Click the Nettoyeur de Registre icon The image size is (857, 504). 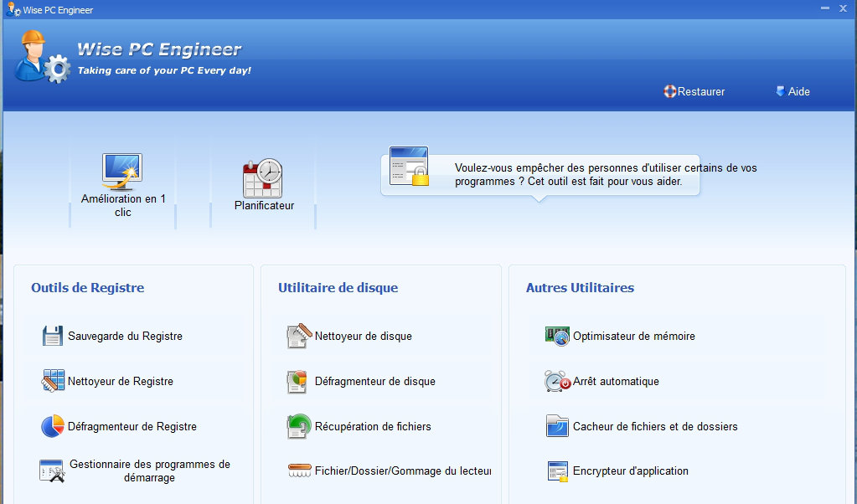click(x=53, y=381)
